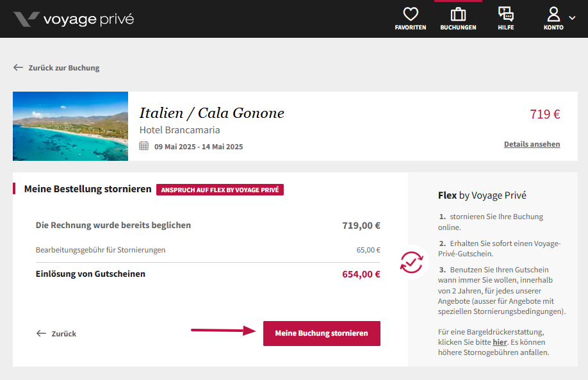Open the Details ansehen link

click(x=532, y=144)
